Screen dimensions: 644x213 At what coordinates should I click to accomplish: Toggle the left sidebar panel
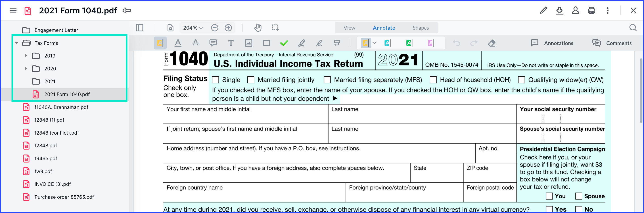coord(140,28)
